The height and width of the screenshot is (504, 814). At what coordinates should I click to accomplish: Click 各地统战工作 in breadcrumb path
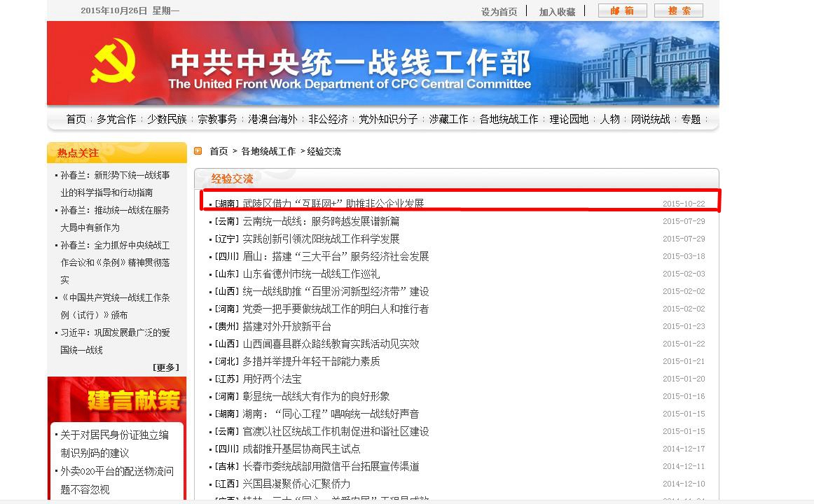click(268, 151)
